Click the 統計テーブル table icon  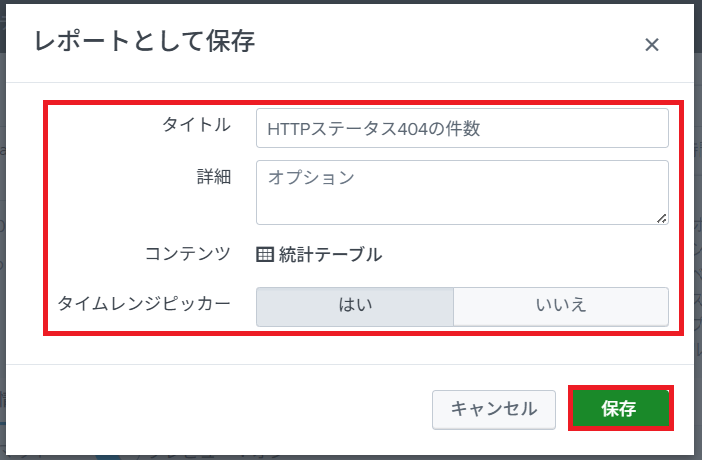(265, 254)
